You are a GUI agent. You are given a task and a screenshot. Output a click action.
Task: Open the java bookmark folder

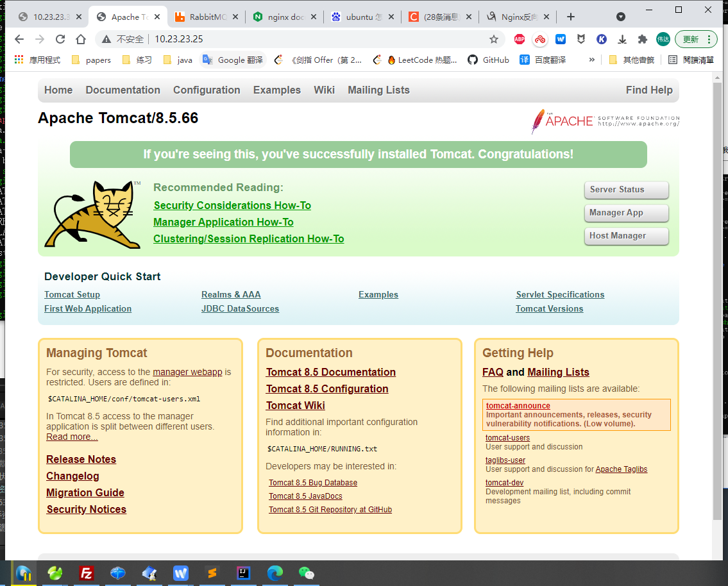click(178, 60)
